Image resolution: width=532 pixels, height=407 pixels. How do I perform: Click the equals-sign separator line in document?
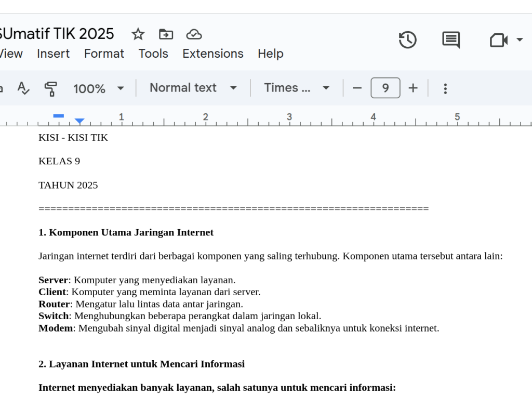point(234,208)
